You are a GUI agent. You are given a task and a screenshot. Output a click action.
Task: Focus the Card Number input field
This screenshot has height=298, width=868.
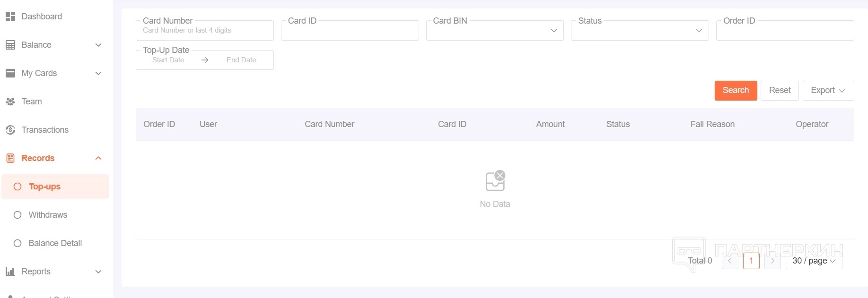coord(204,31)
